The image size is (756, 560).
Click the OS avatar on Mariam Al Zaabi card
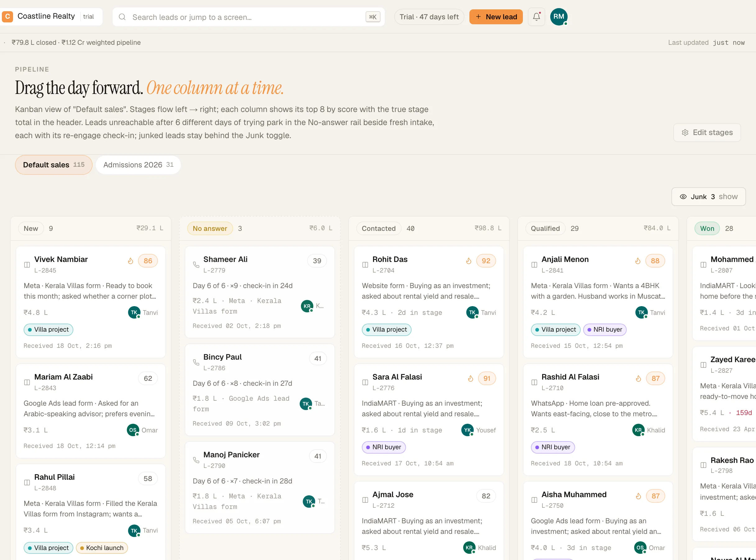133,430
